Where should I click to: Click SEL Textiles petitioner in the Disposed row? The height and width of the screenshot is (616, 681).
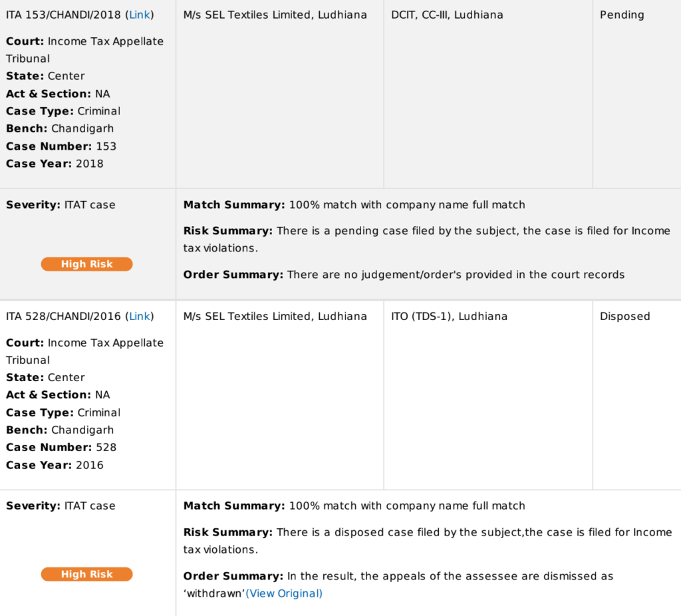coord(275,317)
